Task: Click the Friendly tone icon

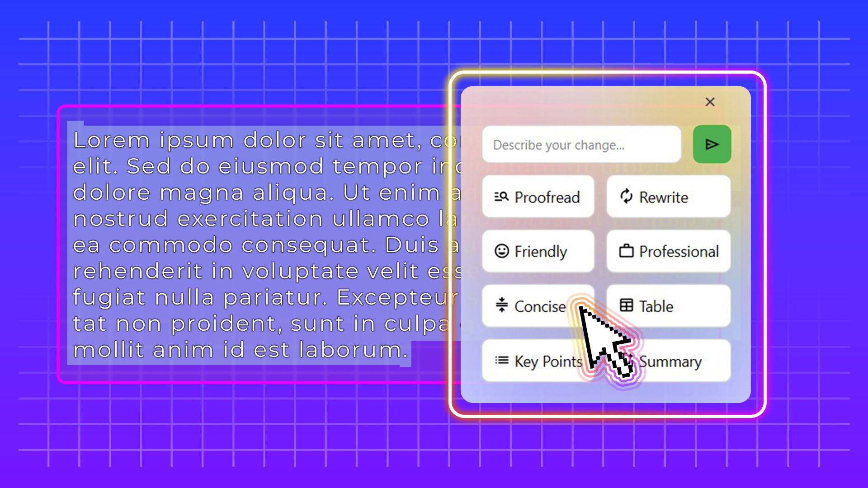Action: pyautogui.click(x=501, y=251)
